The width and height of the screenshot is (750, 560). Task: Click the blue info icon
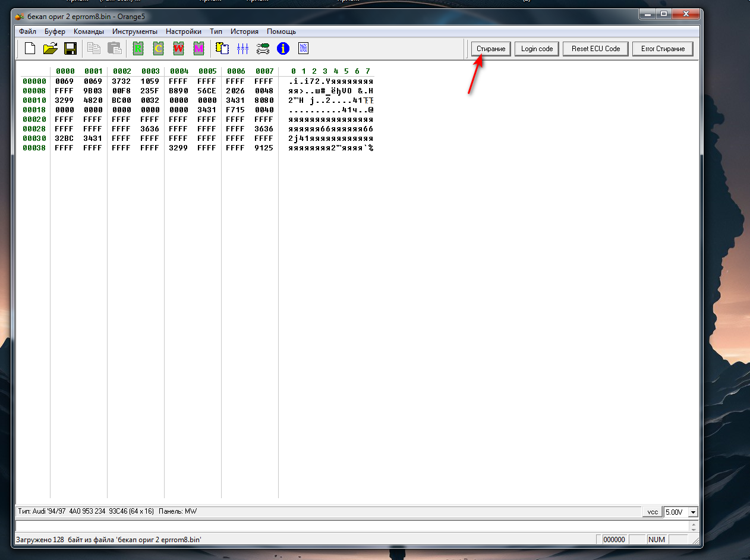click(283, 49)
